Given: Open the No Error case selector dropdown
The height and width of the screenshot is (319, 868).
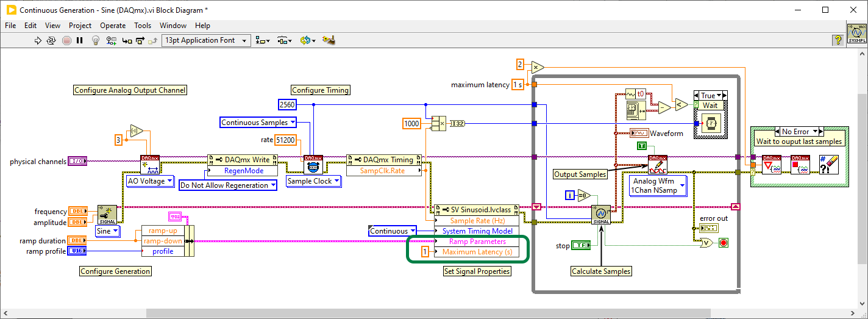Looking at the screenshot, I should pos(799,131).
